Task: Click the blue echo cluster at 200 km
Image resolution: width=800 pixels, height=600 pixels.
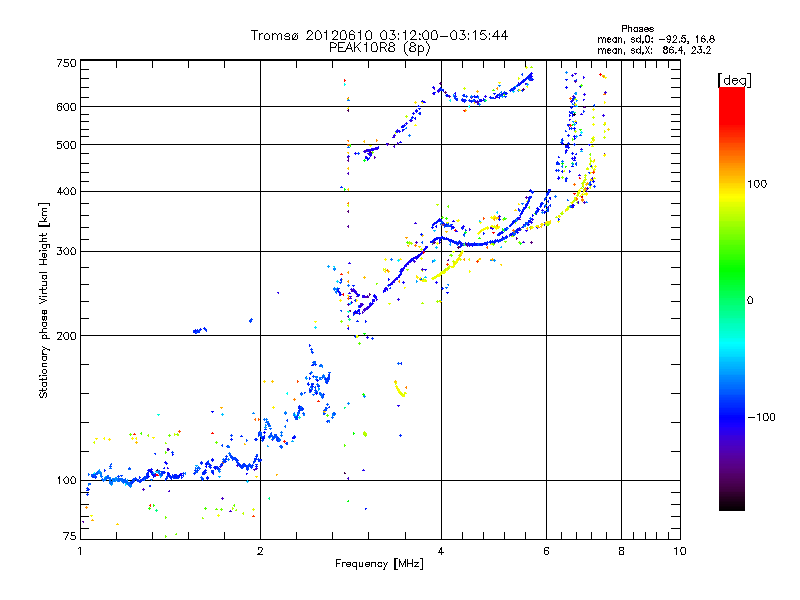Action: pos(199,331)
